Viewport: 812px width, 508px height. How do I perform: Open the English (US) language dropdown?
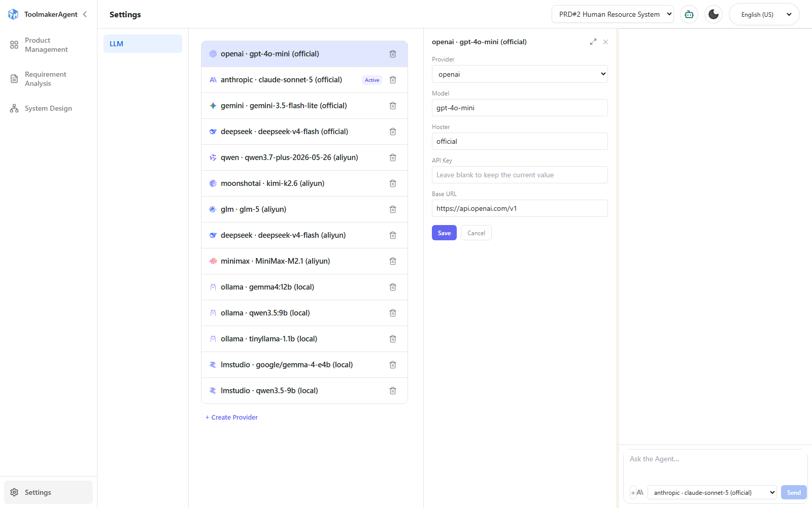(x=764, y=14)
